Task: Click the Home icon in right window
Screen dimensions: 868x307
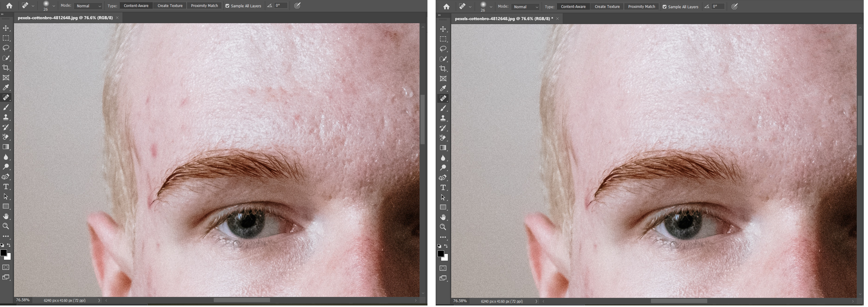Action: point(446,6)
